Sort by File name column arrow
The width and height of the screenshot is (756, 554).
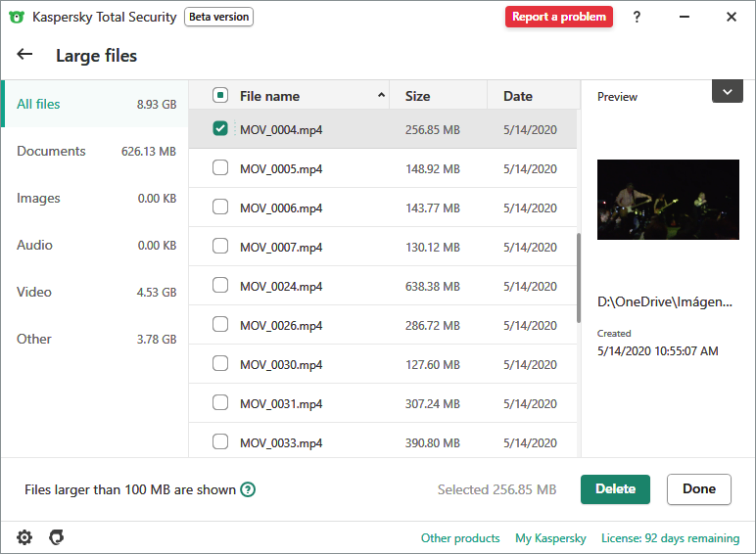(381, 96)
